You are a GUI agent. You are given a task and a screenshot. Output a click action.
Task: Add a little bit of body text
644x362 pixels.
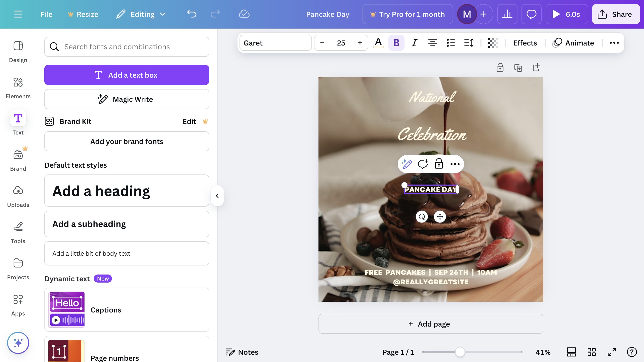[x=127, y=253]
